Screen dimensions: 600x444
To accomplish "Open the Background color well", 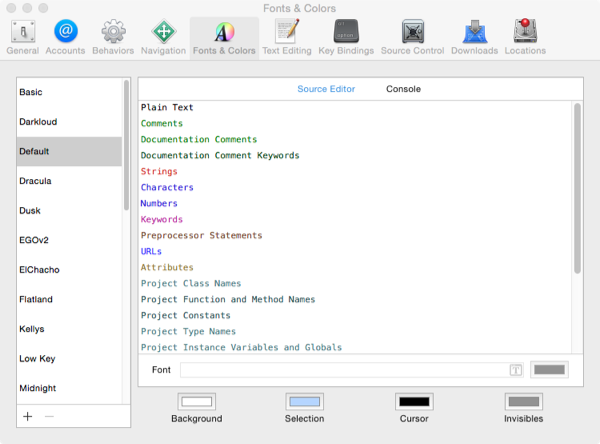I will 197,402.
